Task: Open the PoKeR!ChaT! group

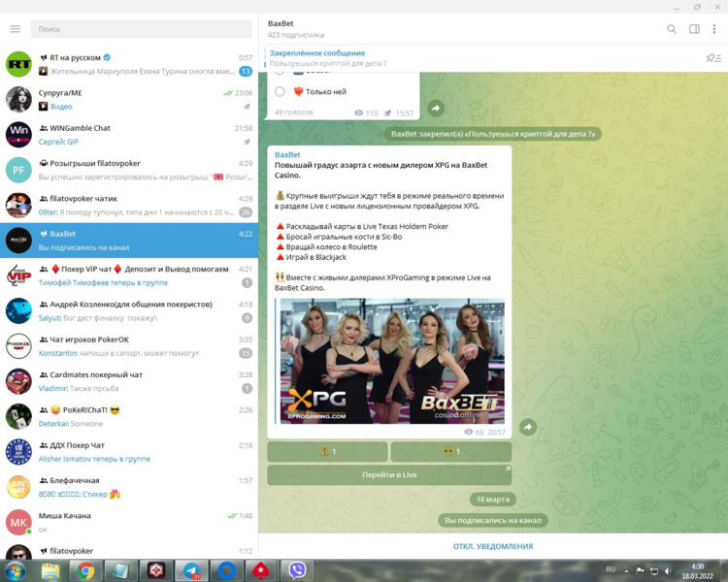Action: [129, 417]
